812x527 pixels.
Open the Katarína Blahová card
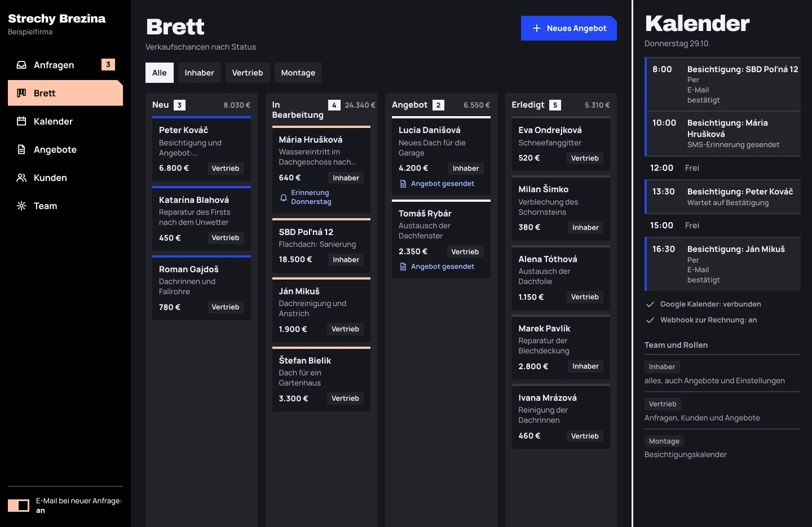click(201, 218)
